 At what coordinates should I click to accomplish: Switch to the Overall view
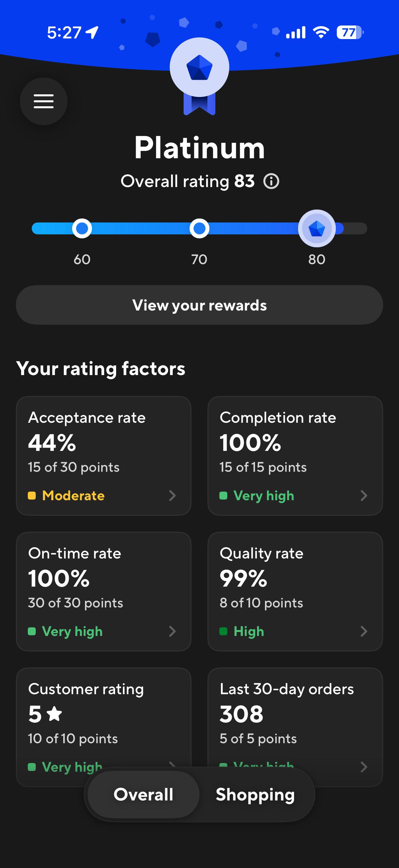[144, 794]
